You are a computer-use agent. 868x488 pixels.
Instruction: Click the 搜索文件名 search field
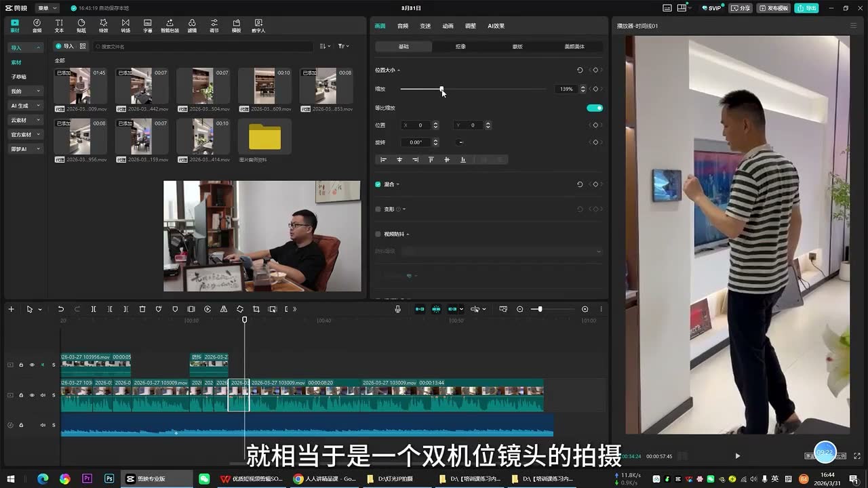tap(203, 46)
